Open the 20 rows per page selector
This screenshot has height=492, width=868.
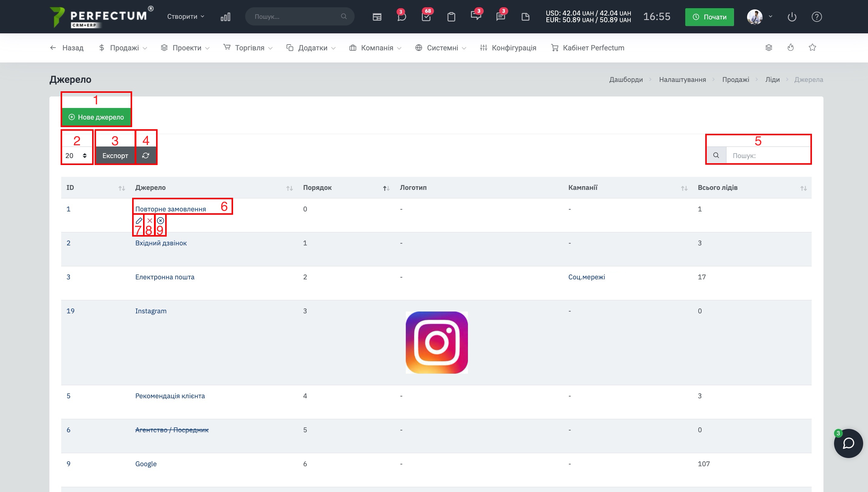click(x=76, y=155)
